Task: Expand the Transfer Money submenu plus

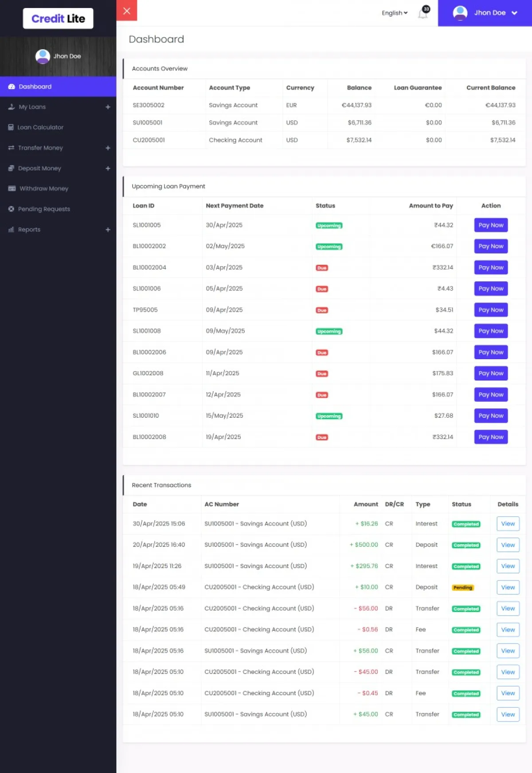Action: (x=108, y=148)
